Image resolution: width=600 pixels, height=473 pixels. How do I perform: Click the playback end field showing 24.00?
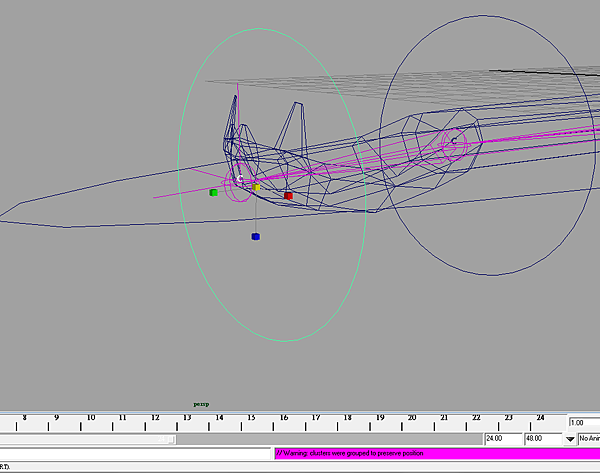503,439
